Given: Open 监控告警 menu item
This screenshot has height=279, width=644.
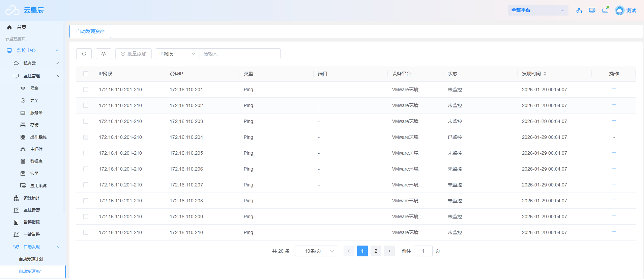Looking at the screenshot, I should point(32,210).
